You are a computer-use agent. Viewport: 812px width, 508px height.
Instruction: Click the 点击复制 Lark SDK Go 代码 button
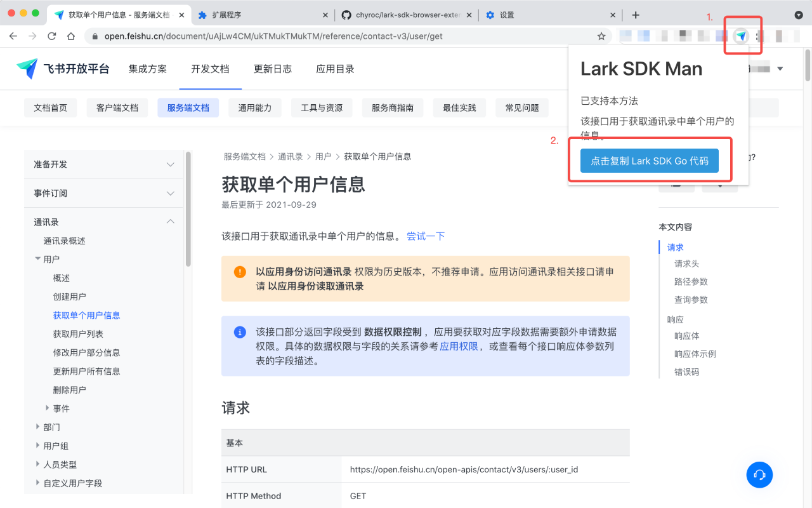649,161
